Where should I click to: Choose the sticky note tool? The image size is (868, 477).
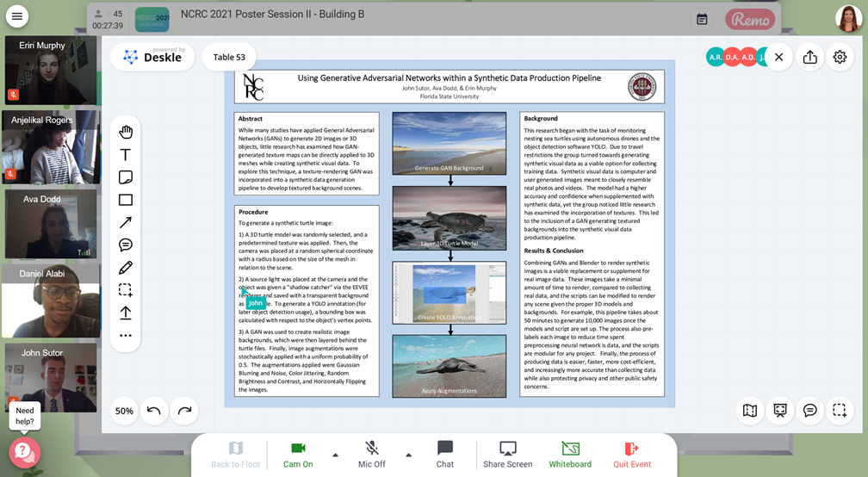click(x=126, y=177)
